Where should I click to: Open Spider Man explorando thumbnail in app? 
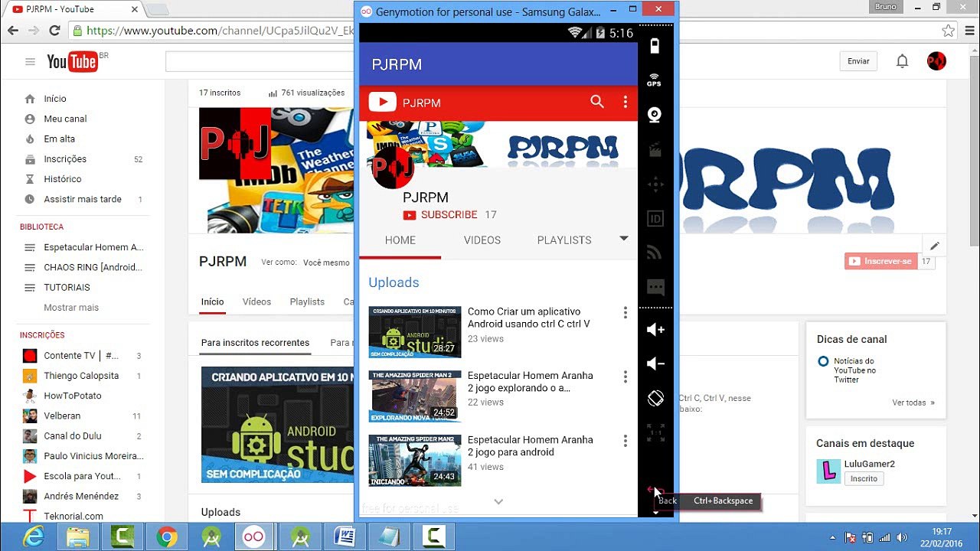coord(415,396)
